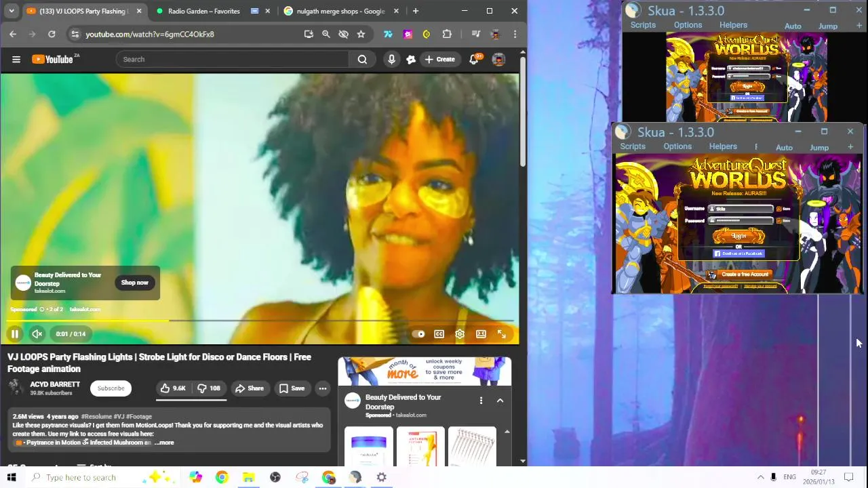Start voice search with the microphone
This screenshot has height=488, width=868.
391,60
